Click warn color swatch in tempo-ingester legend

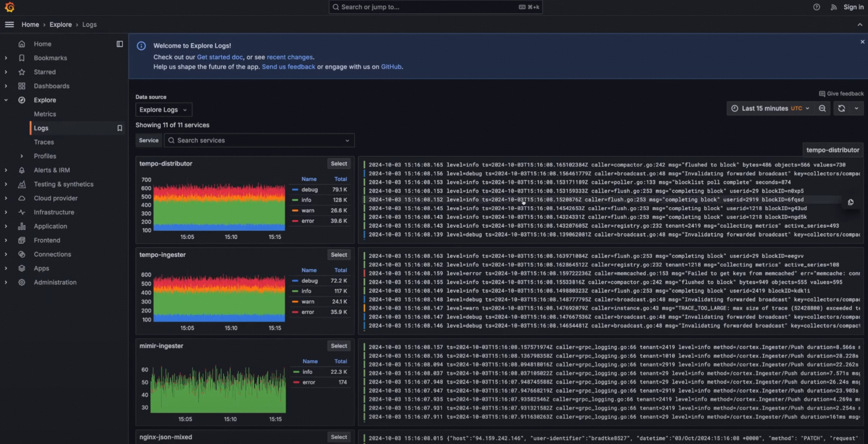pyautogui.click(x=295, y=302)
